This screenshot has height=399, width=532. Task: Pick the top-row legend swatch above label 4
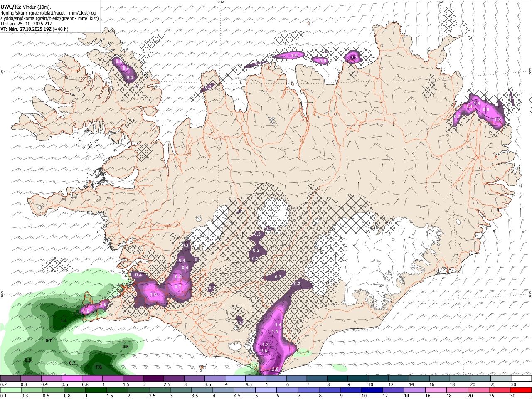[x=235, y=379]
